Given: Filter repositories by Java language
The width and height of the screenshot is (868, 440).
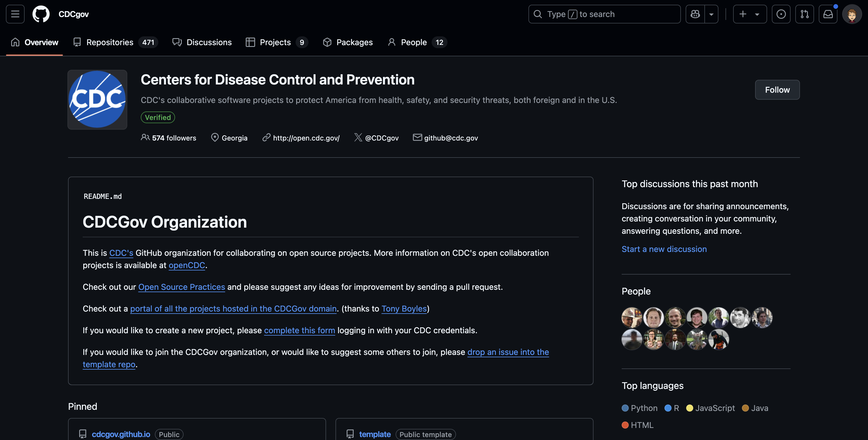Looking at the screenshot, I should pyautogui.click(x=755, y=408).
